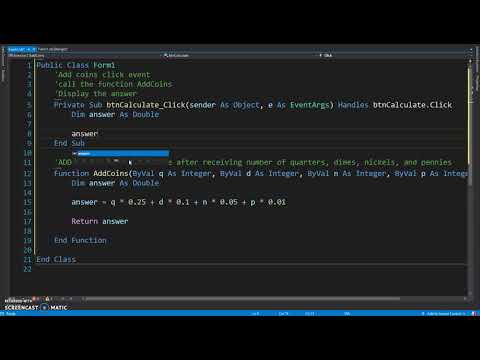Click the word answer on line 8
Viewport: 480px width, 360px height.
click(x=85, y=134)
